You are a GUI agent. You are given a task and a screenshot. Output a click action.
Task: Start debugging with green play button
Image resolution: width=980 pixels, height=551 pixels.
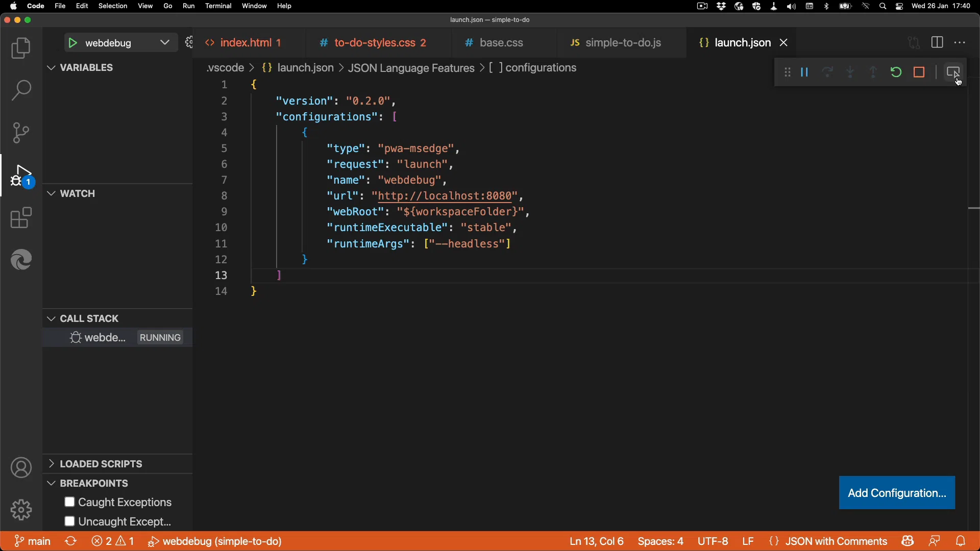(73, 43)
